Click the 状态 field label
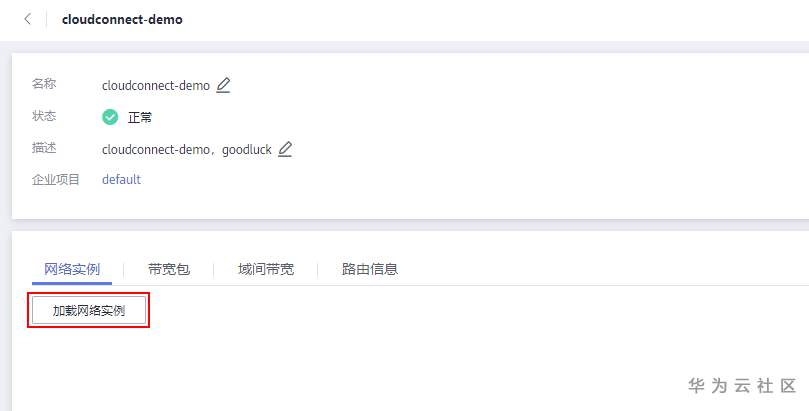The width and height of the screenshot is (809, 411). [x=44, y=116]
